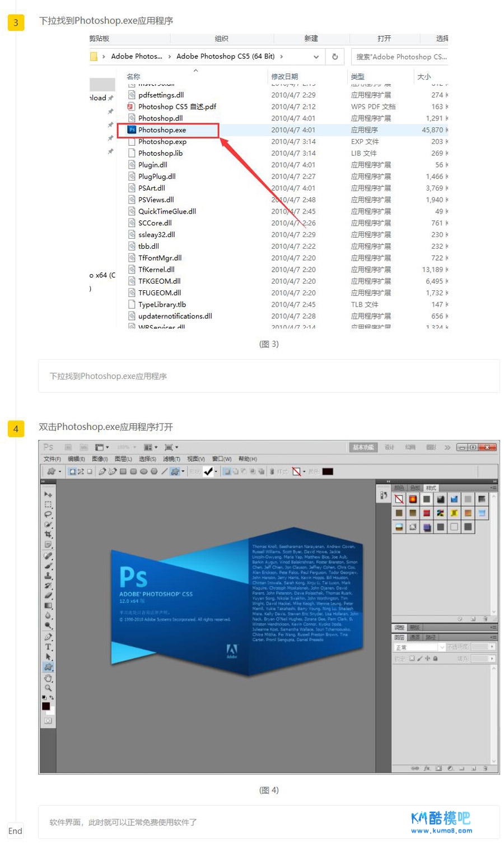The image size is (504, 844).
Task: Choose the Pen option in the options bar
Action: tap(102, 471)
